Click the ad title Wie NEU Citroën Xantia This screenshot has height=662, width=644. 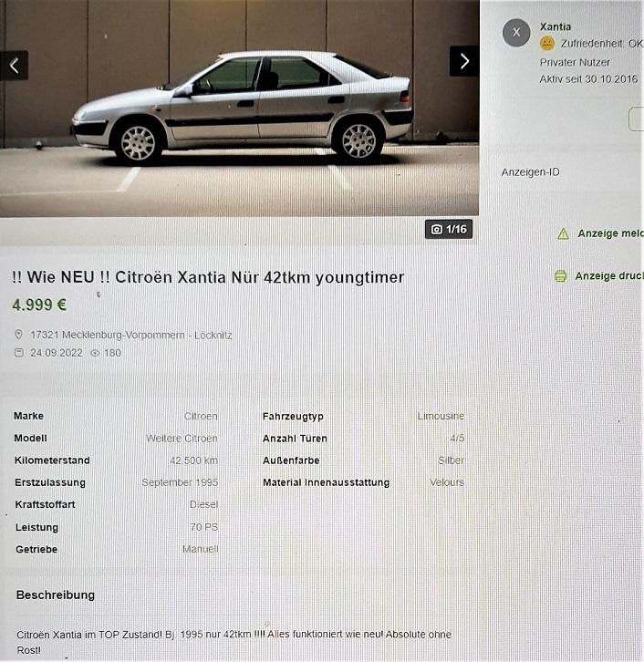208,277
